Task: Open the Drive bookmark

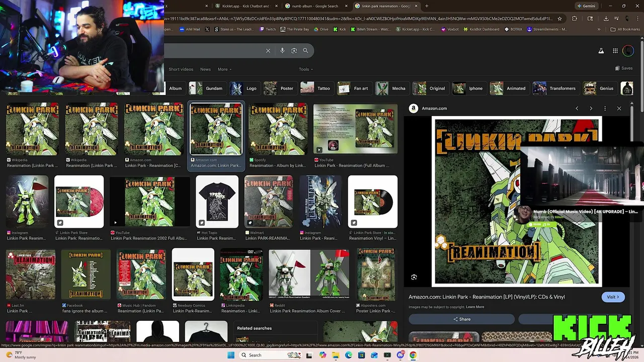Action: pos(321,29)
